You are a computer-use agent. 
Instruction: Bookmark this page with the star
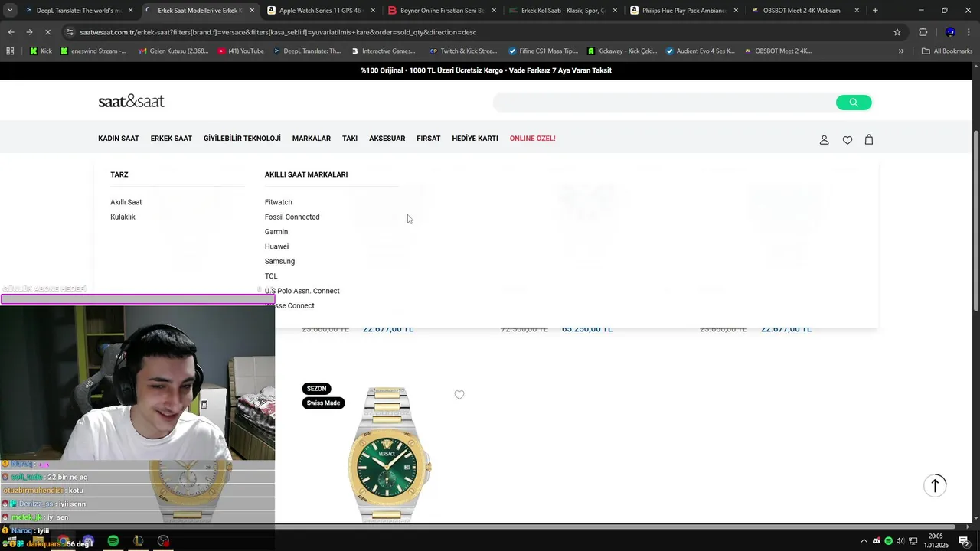coord(897,32)
